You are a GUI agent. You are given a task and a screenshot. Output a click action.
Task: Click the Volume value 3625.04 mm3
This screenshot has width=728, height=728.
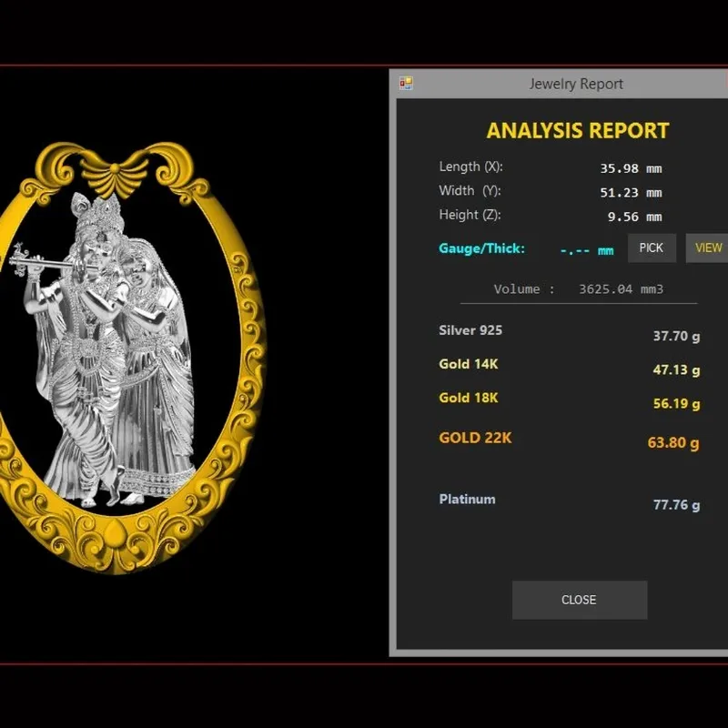[621, 289]
